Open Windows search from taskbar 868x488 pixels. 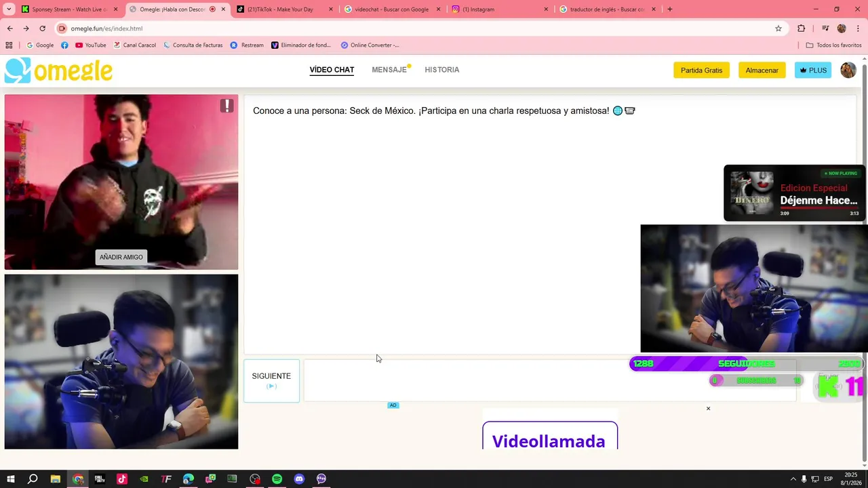coord(33,479)
